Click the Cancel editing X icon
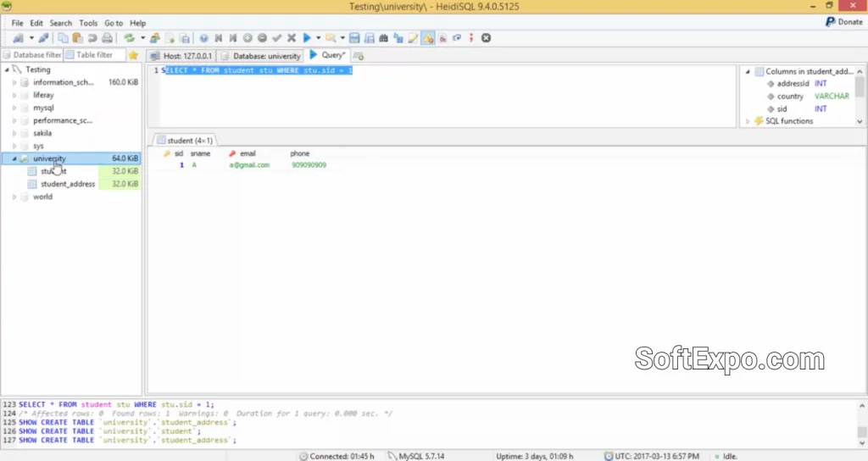This screenshot has width=868, height=461. coord(292,38)
